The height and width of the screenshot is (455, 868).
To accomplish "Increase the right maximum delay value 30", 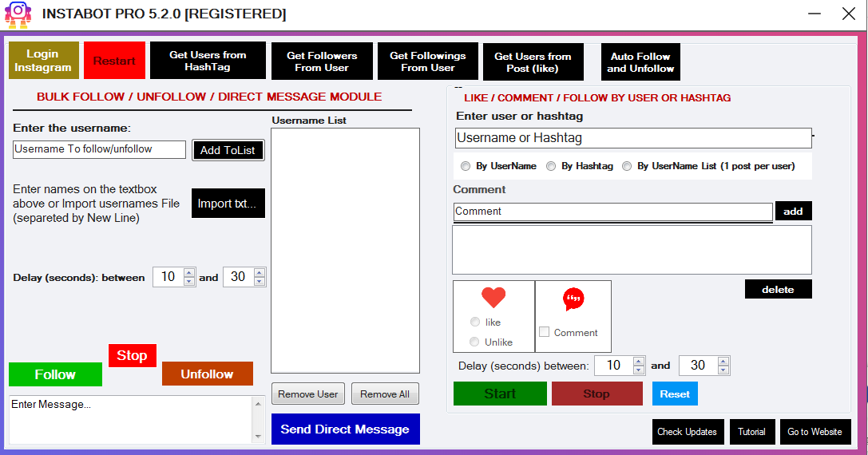I will pyautogui.click(x=723, y=361).
